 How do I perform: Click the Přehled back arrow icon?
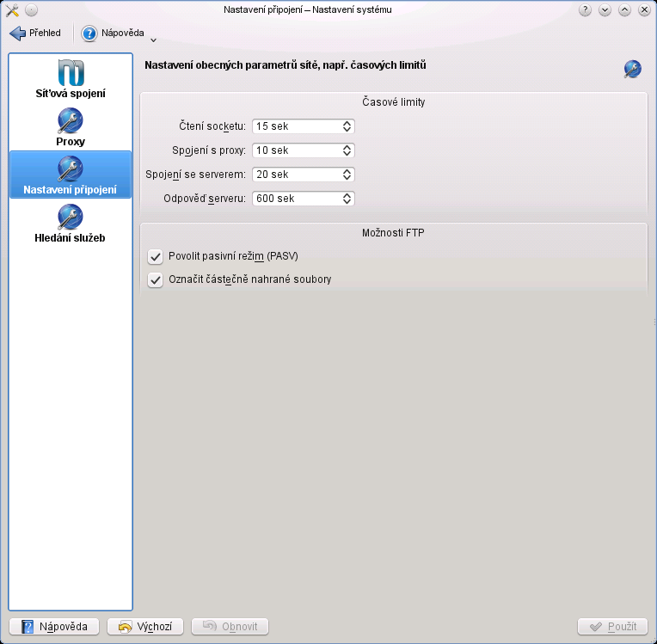(17, 33)
